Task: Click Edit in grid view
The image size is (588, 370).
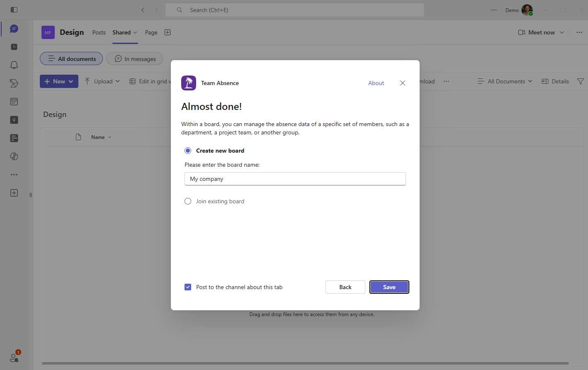Action: (150, 81)
